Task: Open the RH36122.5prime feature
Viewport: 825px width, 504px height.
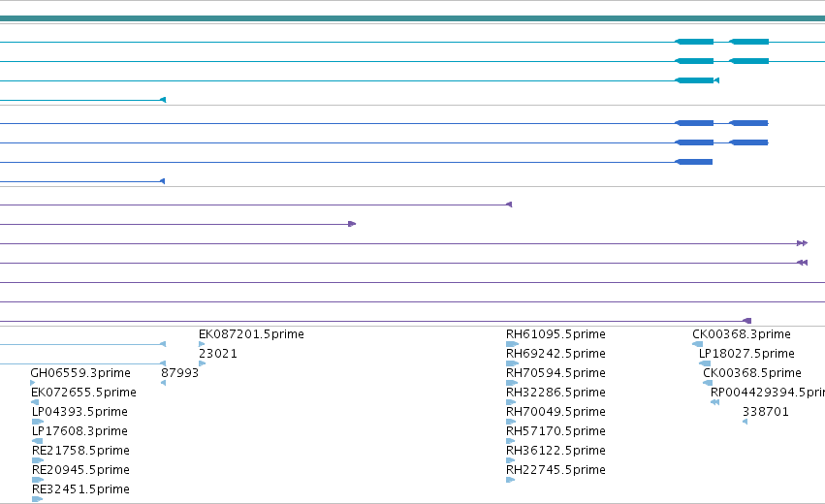Action: click(x=555, y=451)
